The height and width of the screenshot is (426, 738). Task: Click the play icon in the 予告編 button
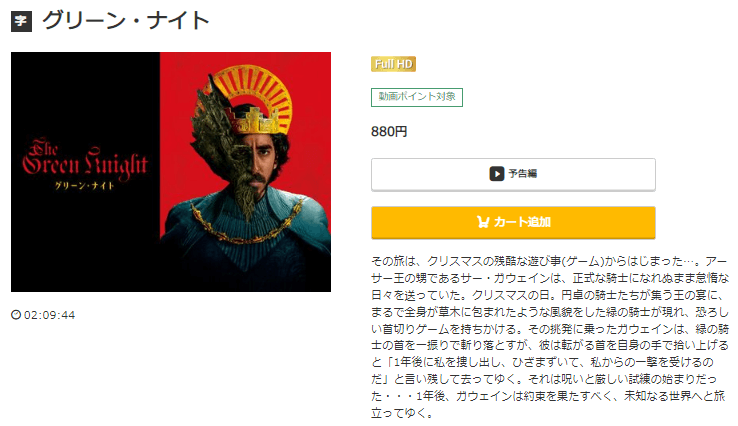click(x=497, y=174)
